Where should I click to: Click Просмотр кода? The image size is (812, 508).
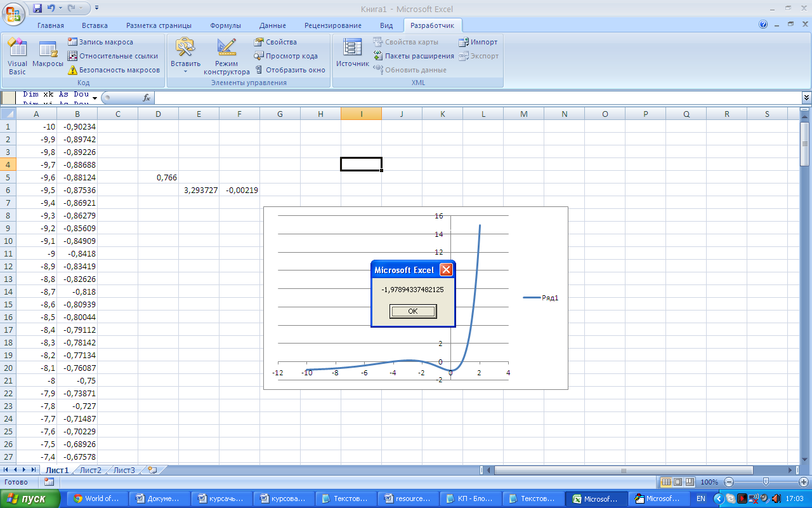285,56
